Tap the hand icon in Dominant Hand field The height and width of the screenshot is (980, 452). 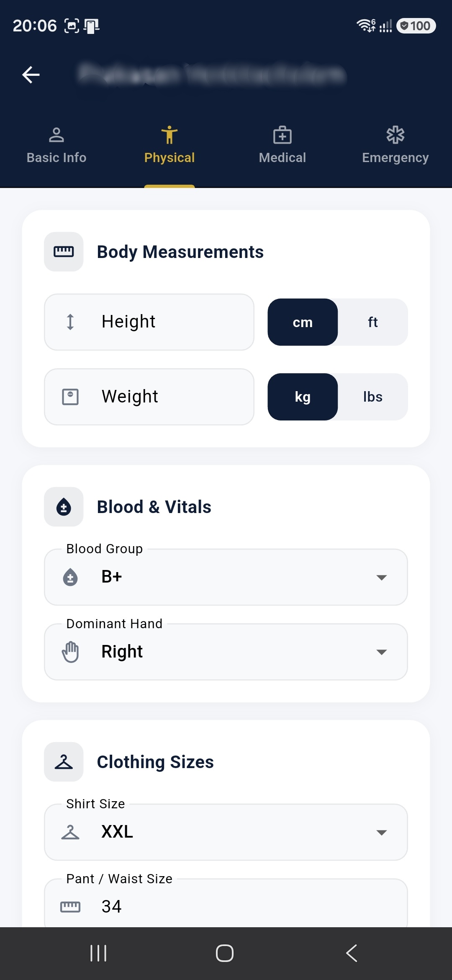coord(70,652)
